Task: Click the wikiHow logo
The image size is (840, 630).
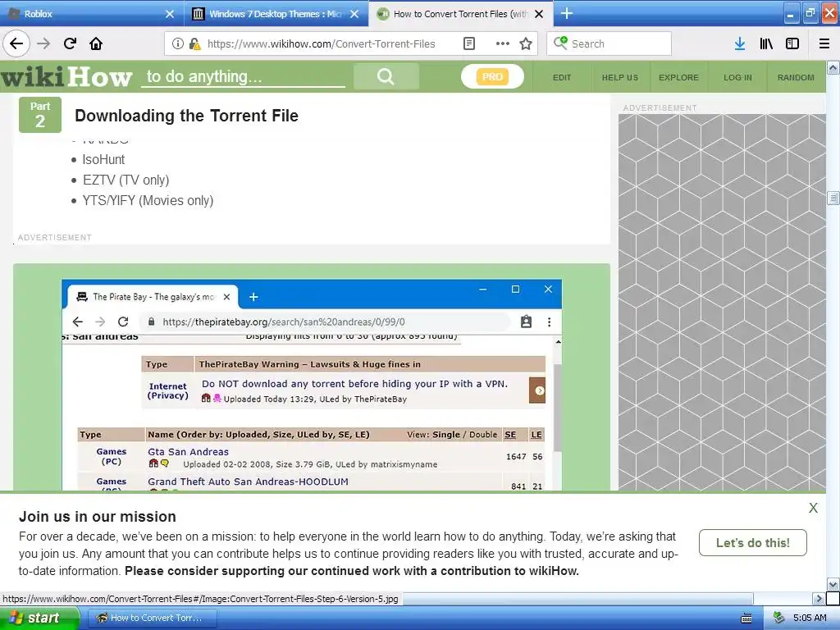Action: (x=66, y=76)
